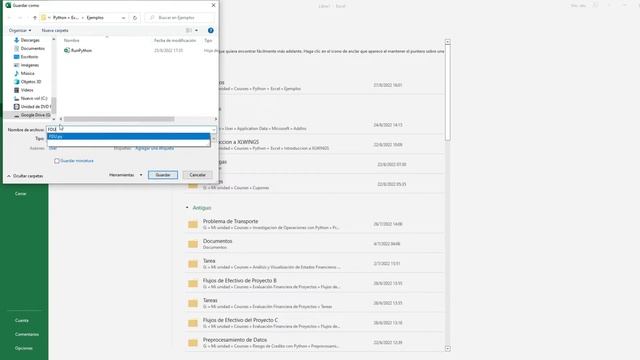
Task: Collapse with Ocultar carpetas
Action: (x=25, y=176)
